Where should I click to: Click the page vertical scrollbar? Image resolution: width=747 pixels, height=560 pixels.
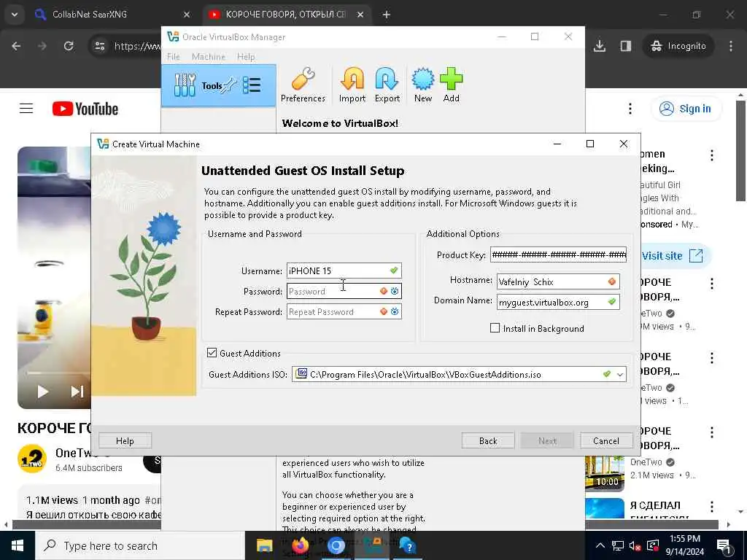(740, 151)
